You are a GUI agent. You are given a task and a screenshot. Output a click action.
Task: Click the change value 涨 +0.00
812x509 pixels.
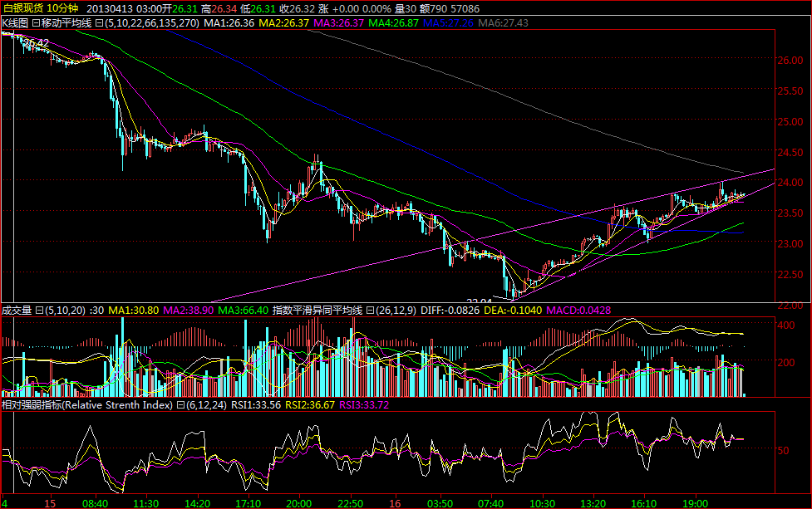point(338,9)
